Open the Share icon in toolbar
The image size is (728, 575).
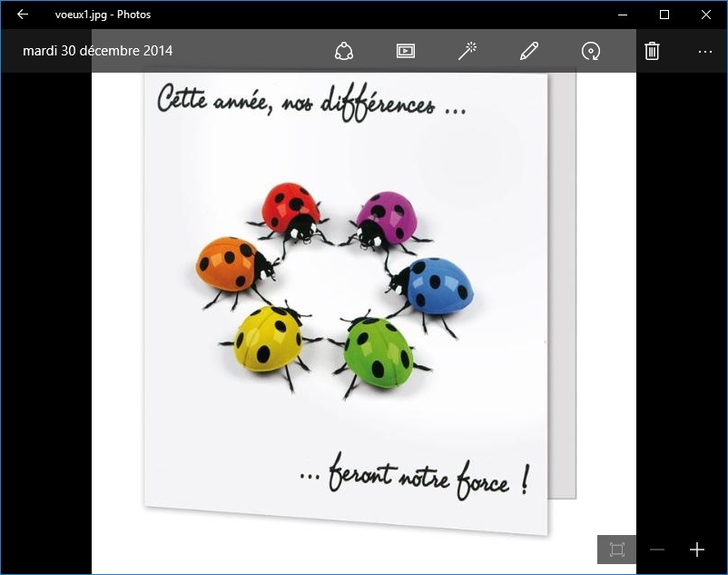[x=343, y=51]
